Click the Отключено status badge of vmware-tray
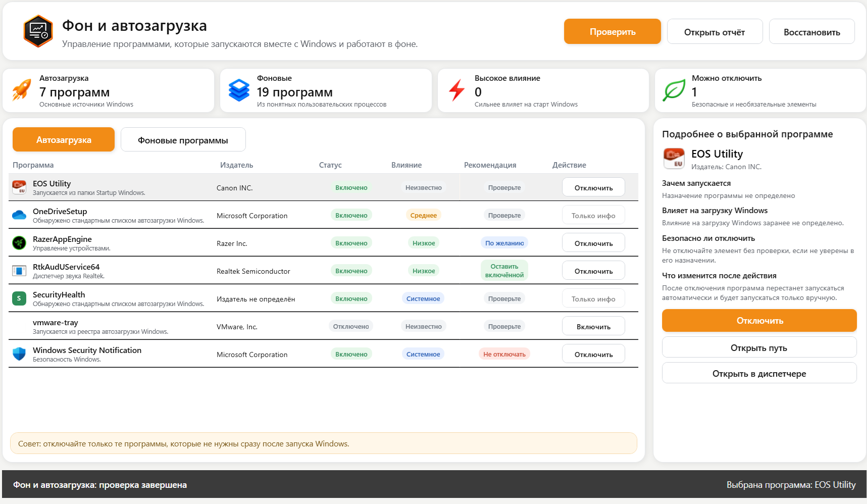Image resolution: width=867 pixels, height=504 pixels. (351, 326)
